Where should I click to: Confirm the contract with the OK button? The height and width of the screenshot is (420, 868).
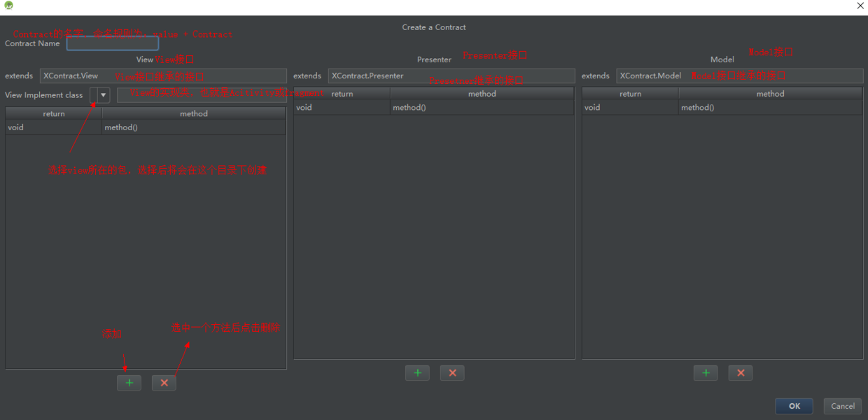[x=794, y=406]
